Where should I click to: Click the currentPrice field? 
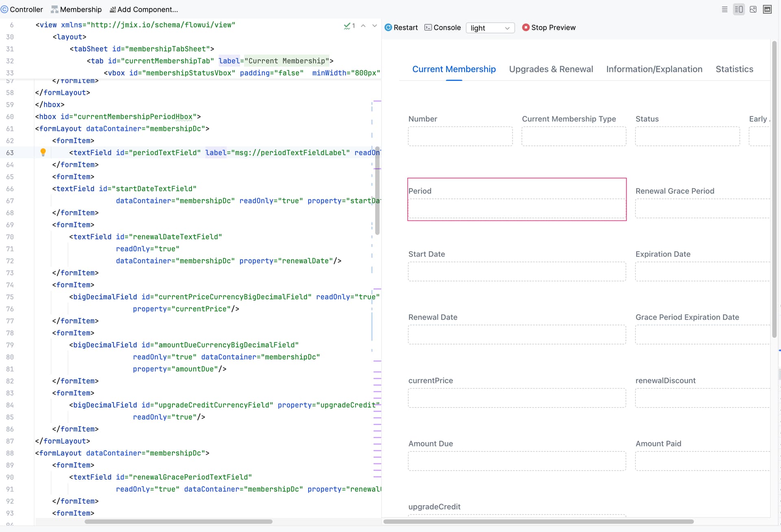[x=517, y=398]
